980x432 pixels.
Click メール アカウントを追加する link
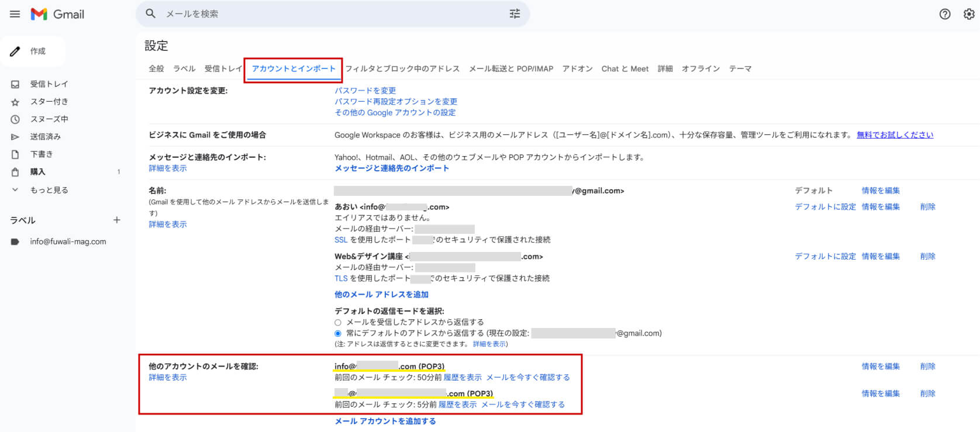point(385,421)
